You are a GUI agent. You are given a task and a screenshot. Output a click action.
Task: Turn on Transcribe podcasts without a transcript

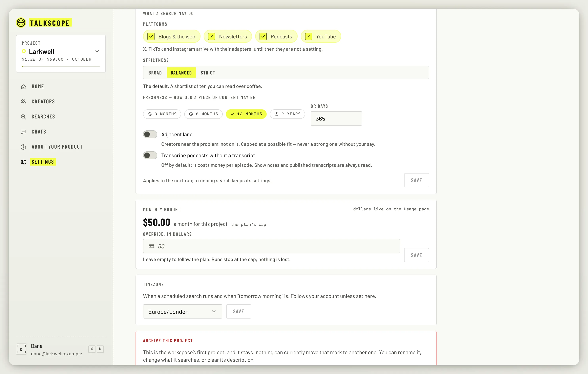[150, 155]
